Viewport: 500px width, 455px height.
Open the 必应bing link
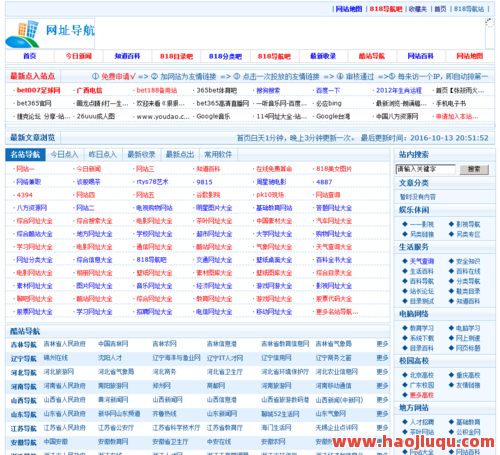pyautogui.click(x=329, y=103)
